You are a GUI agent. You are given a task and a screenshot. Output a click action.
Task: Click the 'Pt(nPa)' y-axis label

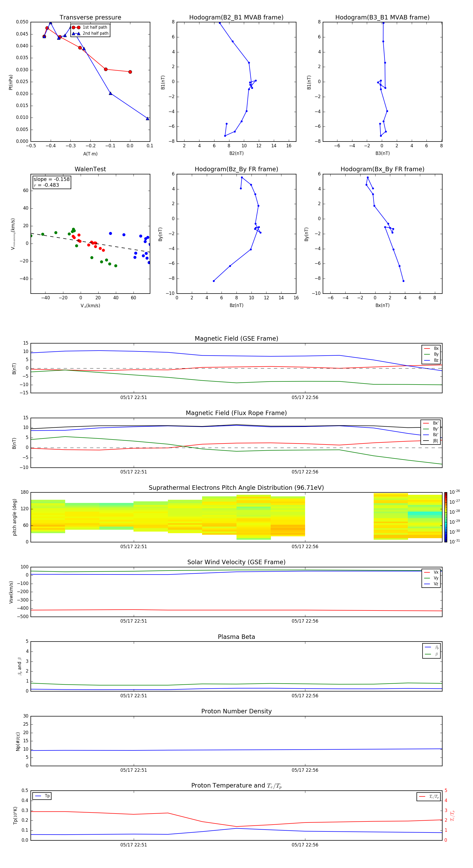coord(11,82)
